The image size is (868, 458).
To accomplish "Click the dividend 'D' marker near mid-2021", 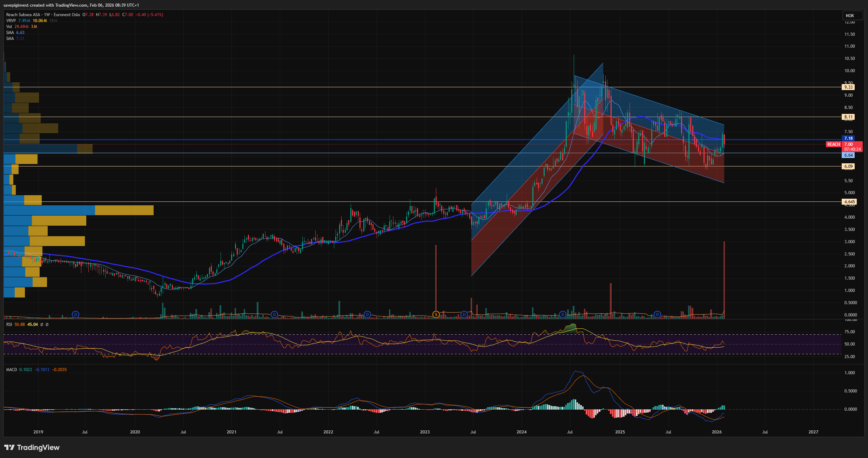I will tap(275, 314).
